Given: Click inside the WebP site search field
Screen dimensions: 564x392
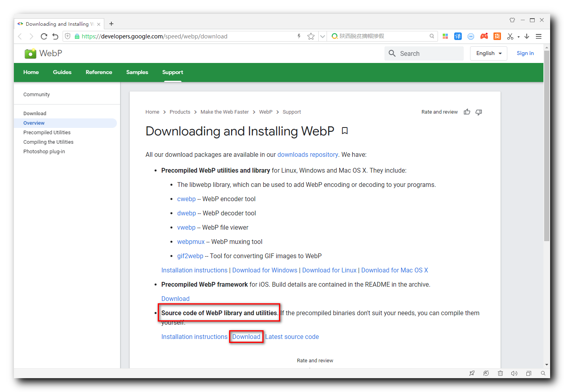Looking at the screenshot, I should [x=424, y=53].
